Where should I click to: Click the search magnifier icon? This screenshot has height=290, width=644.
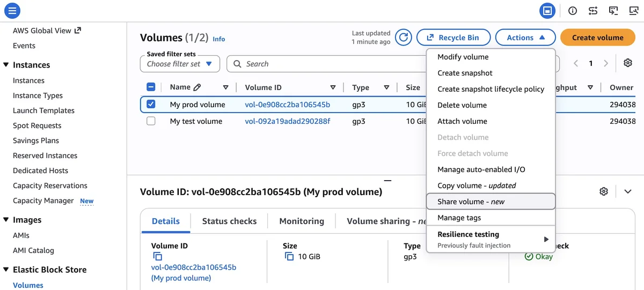(237, 64)
